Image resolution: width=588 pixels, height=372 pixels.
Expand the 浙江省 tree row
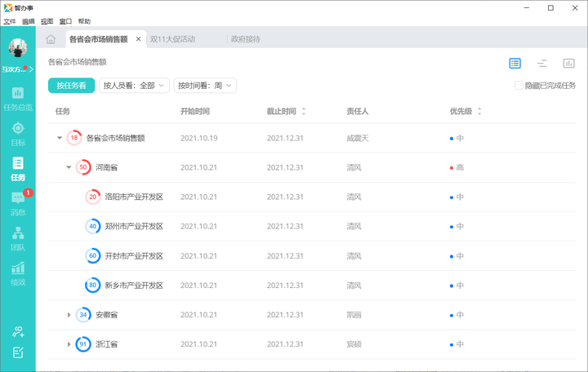69,344
